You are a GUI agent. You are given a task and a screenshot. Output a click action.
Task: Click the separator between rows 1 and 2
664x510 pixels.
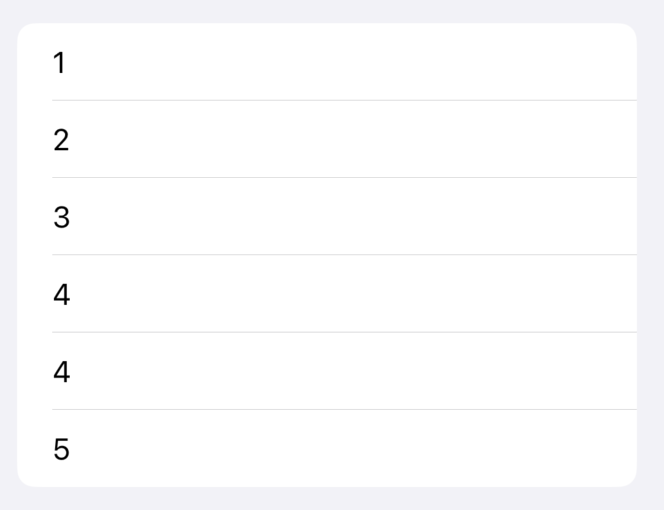pos(344,100)
